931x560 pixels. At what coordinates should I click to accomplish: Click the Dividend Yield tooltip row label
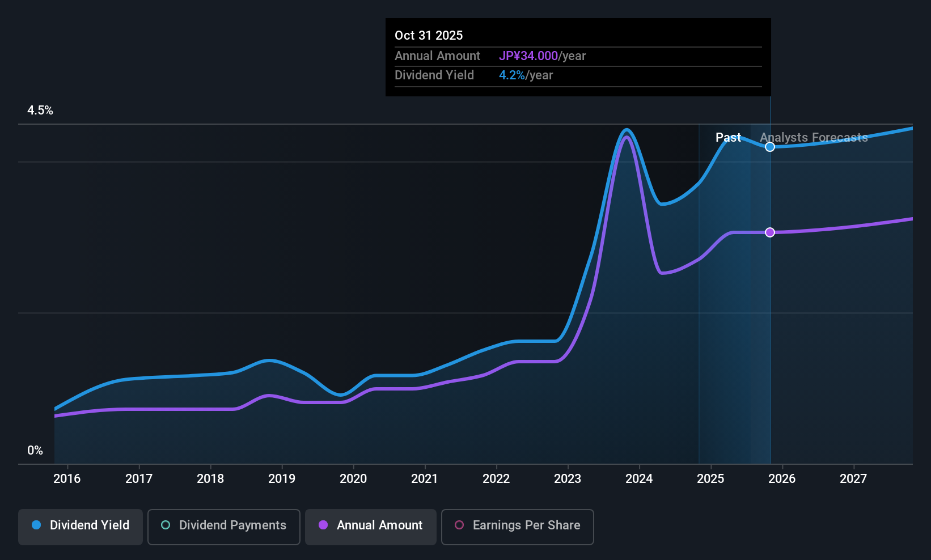coord(434,75)
